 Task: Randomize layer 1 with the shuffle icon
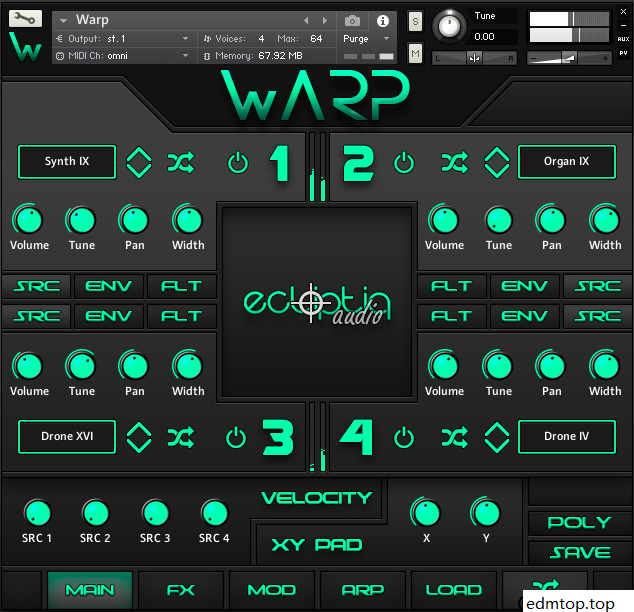pyautogui.click(x=180, y=162)
